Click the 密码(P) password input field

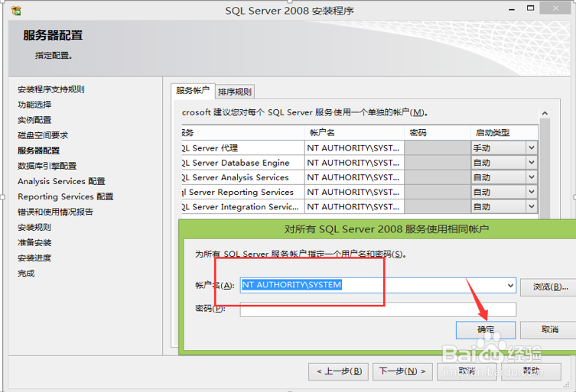point(378,309)
